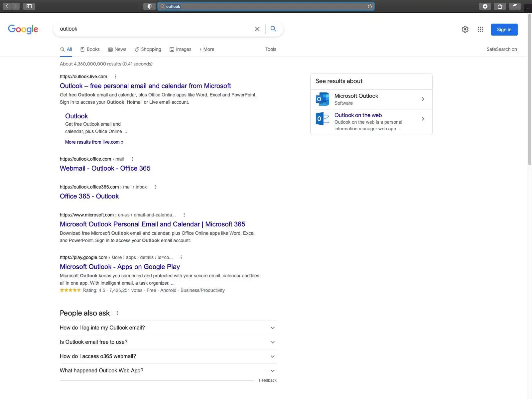Screen dimensions: 532x399
Task: Switch to the Books tab
Action: [90, 49]
